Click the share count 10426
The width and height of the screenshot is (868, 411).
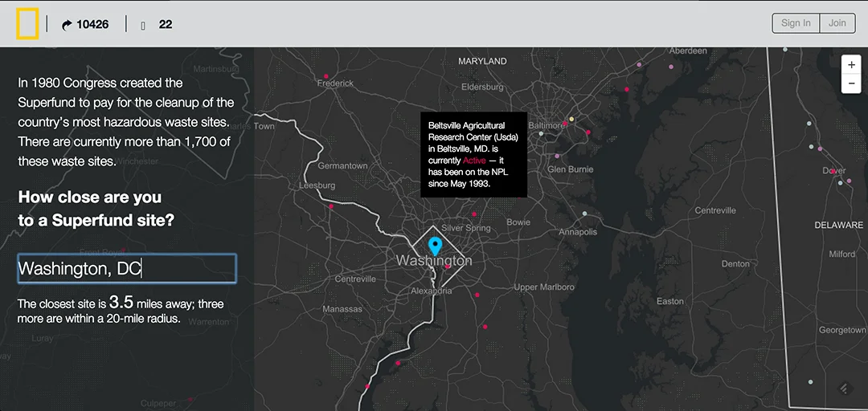[92, 24]
